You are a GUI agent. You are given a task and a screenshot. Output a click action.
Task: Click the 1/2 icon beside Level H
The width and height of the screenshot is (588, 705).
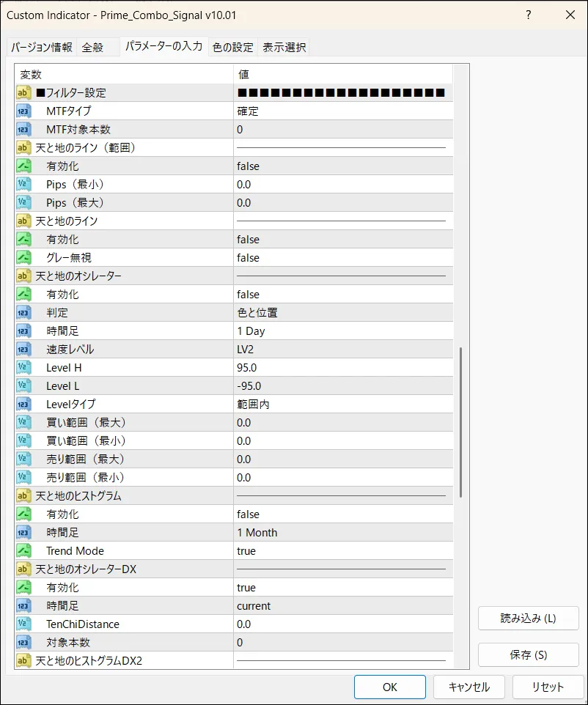23,368
